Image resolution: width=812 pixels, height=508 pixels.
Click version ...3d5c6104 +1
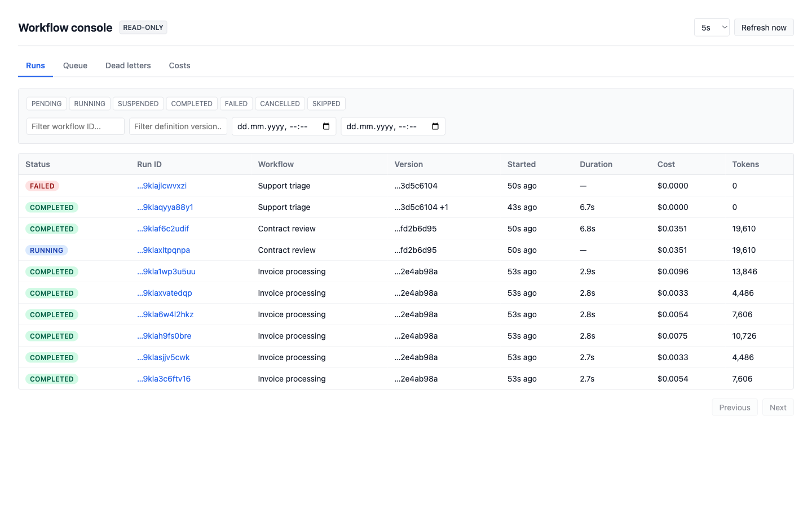(421, 207)
